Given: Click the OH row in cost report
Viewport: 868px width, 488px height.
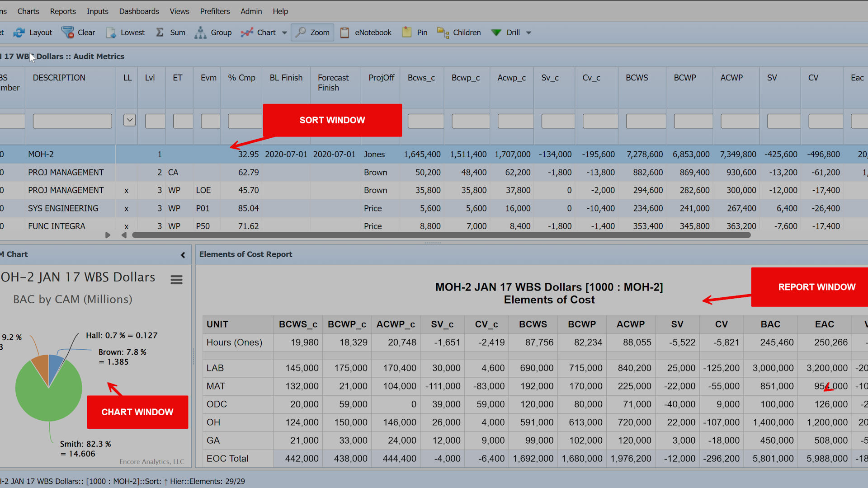Looking at the screenshot, I should click(x=535, y=422).
